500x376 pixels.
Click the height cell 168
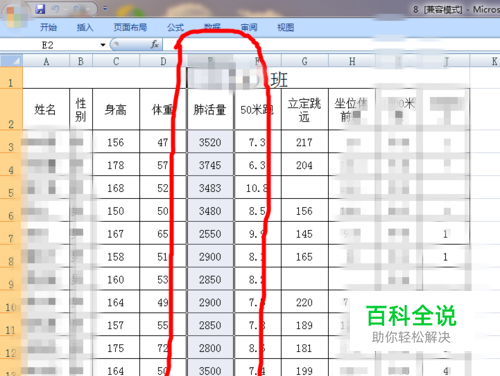coord(116,187)
